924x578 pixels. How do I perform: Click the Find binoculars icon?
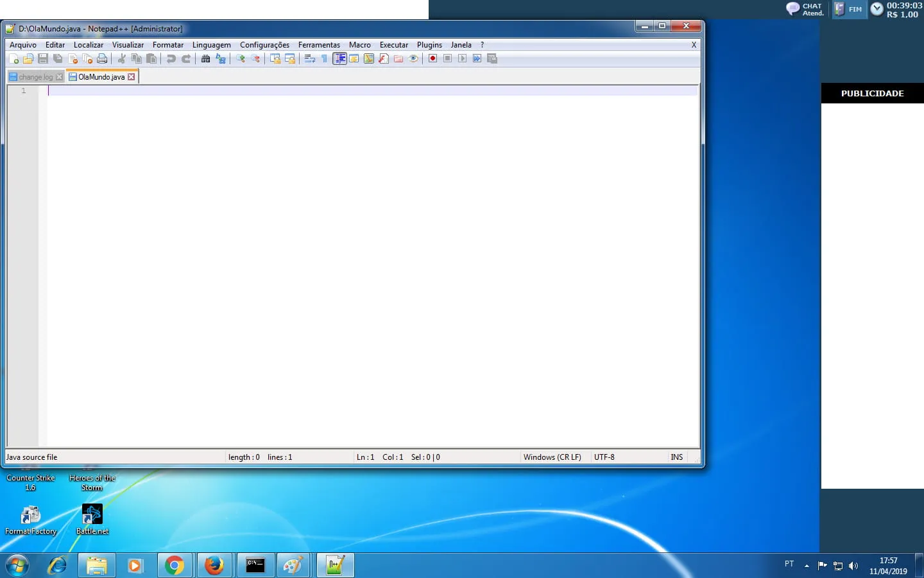(x=205, y=58)
